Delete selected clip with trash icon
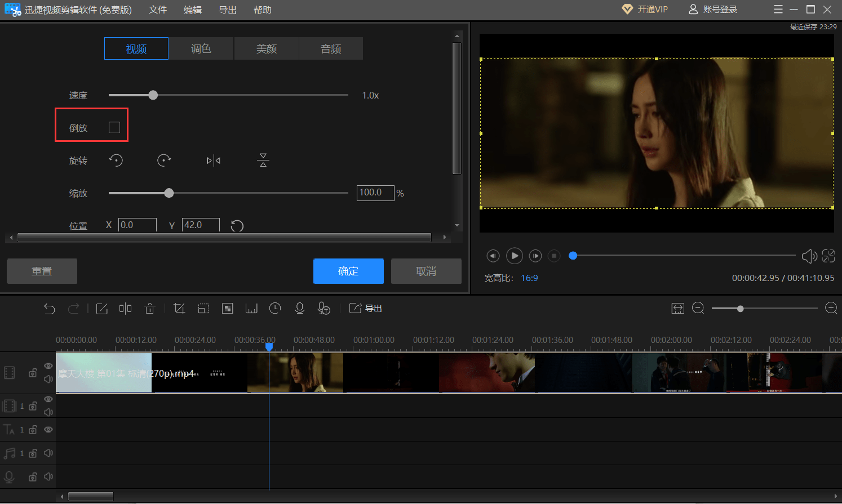The height and width of the screenshot is (504, 842). [x=149, y=308]
